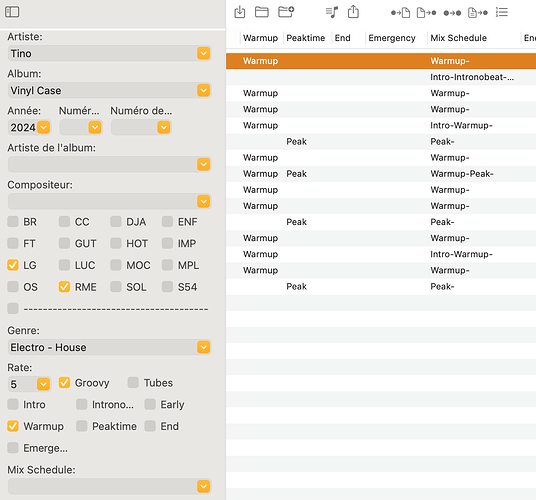536x500 pixels.
Task: Open the Album dropdown showing Vinyl Case
Action: (203, 91)
